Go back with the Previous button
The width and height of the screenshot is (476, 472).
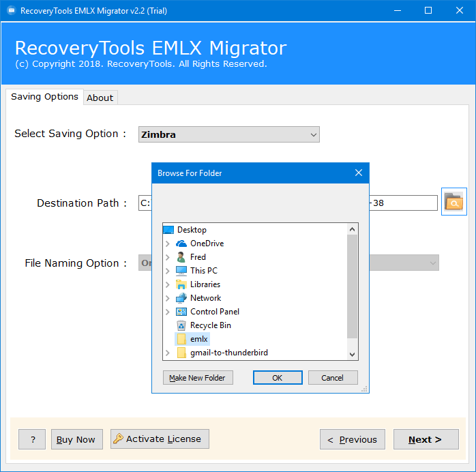point(352,439)
